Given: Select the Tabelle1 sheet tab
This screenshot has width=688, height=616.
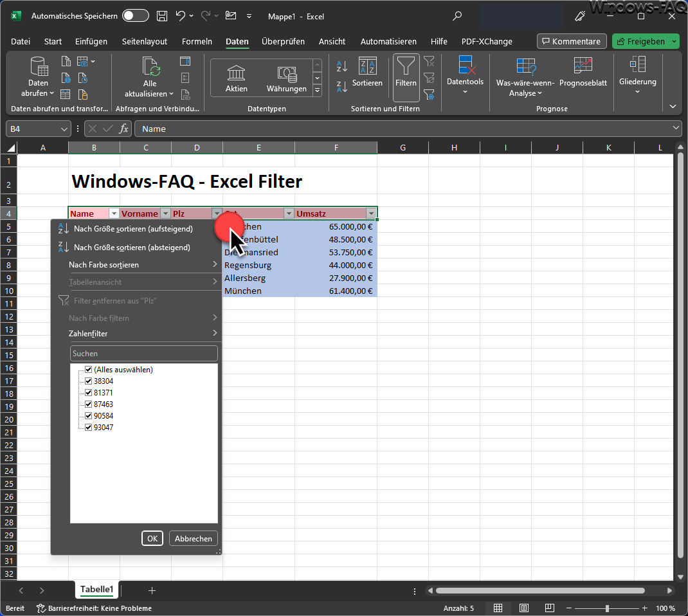Looking at the screenshot, I should [x=97, y=590].
